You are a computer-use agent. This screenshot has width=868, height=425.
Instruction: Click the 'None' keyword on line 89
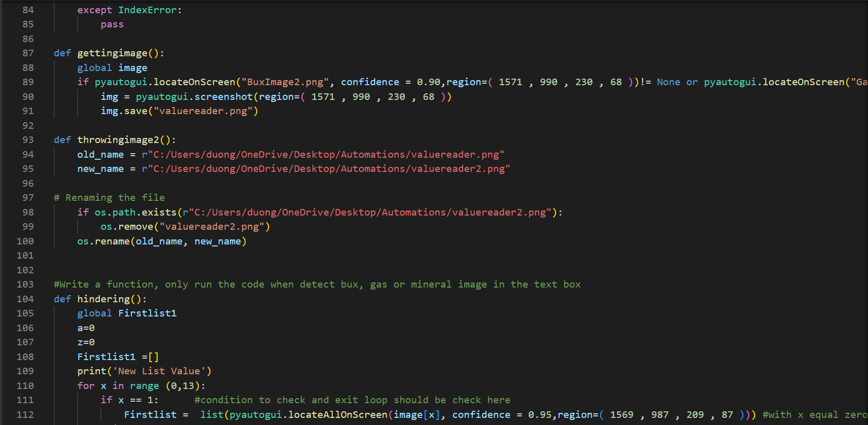click(668, 82)
